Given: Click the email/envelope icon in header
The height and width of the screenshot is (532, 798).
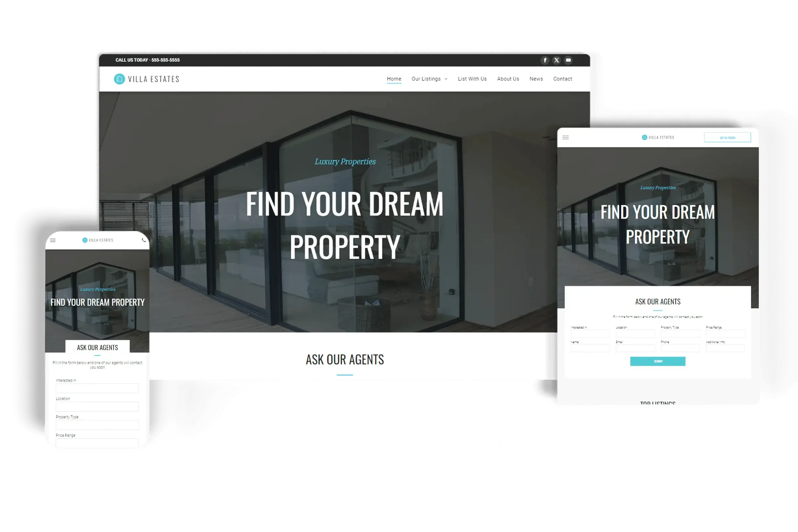Looking at the screenshot, I should [x=568, y=61].
